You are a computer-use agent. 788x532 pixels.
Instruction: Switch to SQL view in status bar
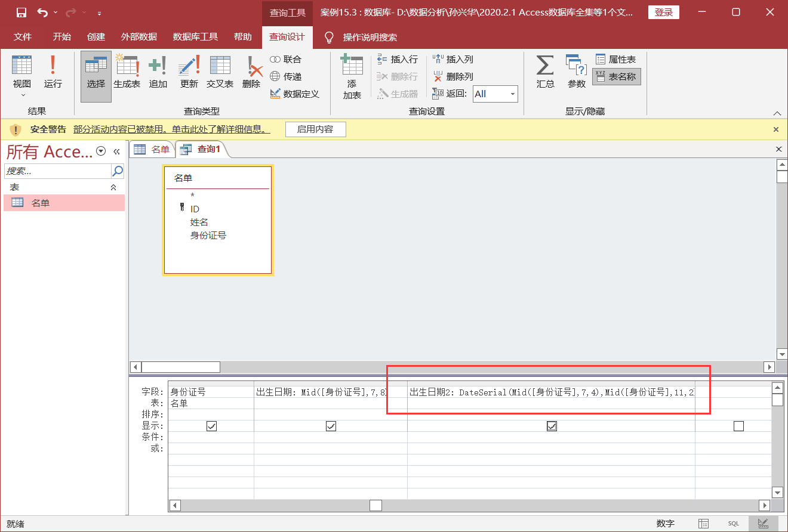[x=733, y=524]
